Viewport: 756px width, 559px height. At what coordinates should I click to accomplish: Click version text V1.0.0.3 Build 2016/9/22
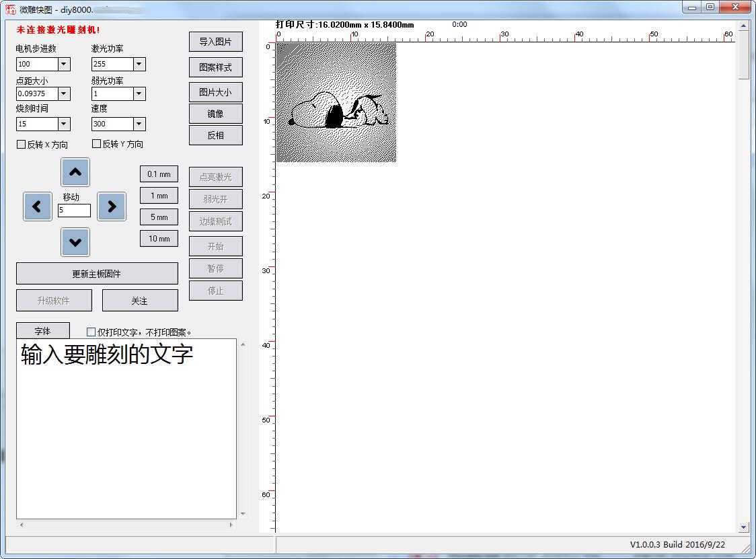677,544
